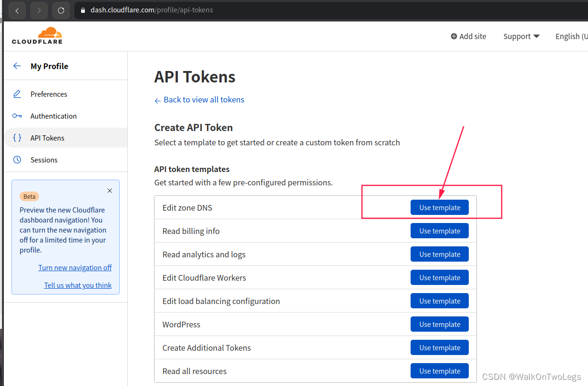Screen dimensions: 588x386
Task: Click the Cloudflare logo
Action: click(x=37, y=36)
